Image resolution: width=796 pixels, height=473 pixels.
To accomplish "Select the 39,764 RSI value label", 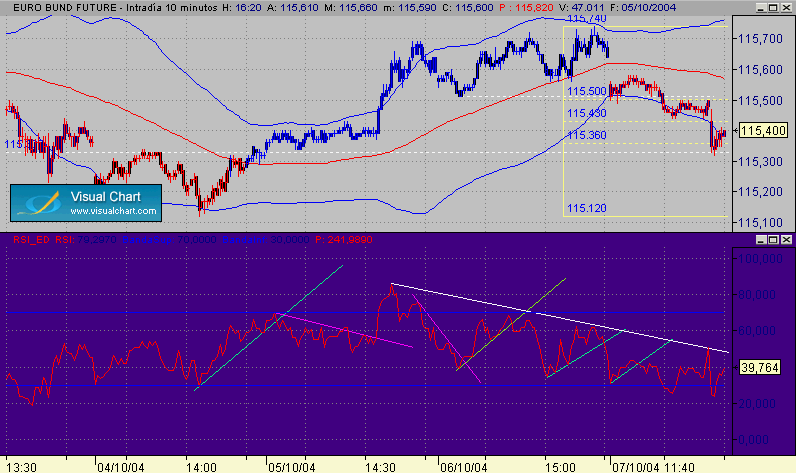I will [x=759, y=367].
